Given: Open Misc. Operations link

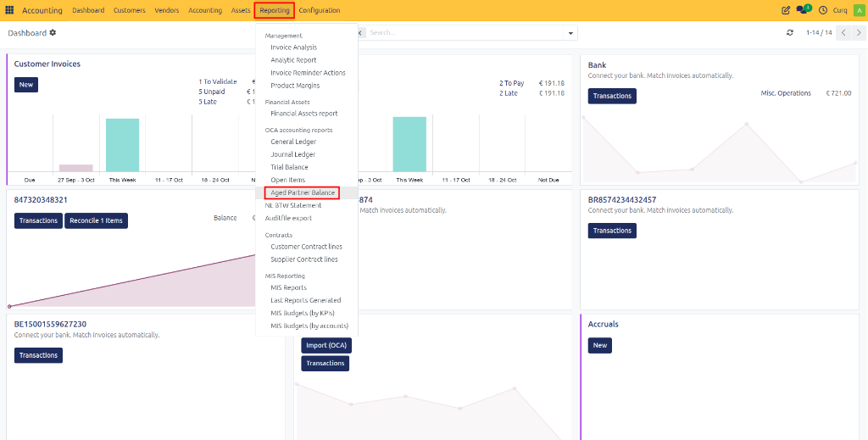Looking at the screenshot, I should pyautogui.click(x=786, y=93).
